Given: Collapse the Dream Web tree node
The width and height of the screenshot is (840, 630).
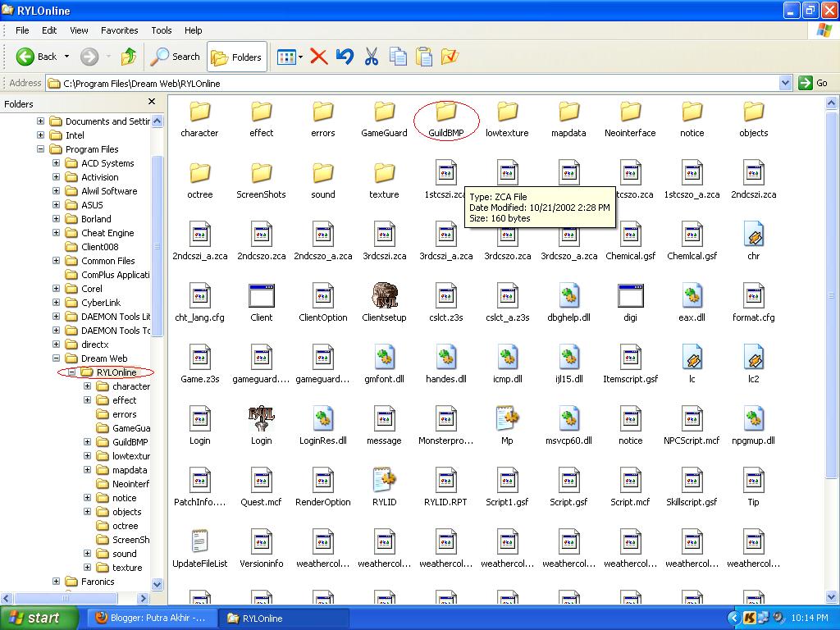Looking at the screenshot, I should tap(57, 358).
